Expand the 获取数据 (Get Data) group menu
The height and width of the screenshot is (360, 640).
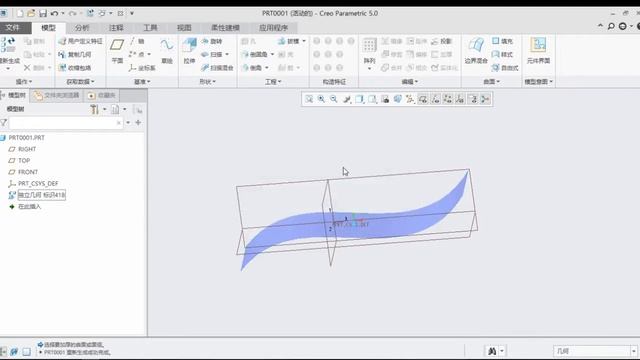[x=80, y=82]
